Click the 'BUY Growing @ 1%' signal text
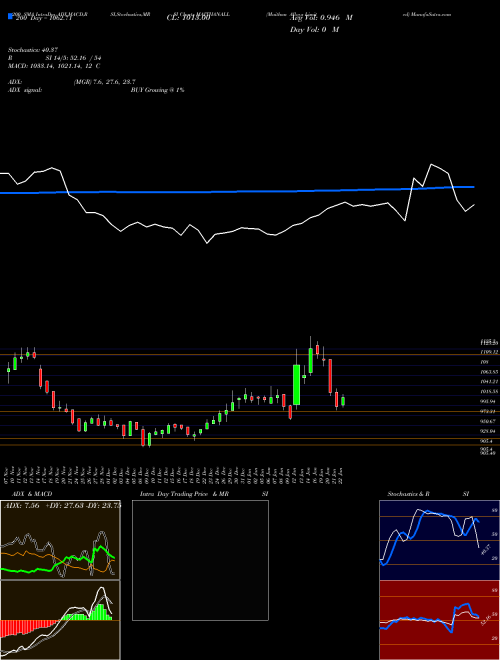This screenshot has width=500, height=660. click(157, 90)
